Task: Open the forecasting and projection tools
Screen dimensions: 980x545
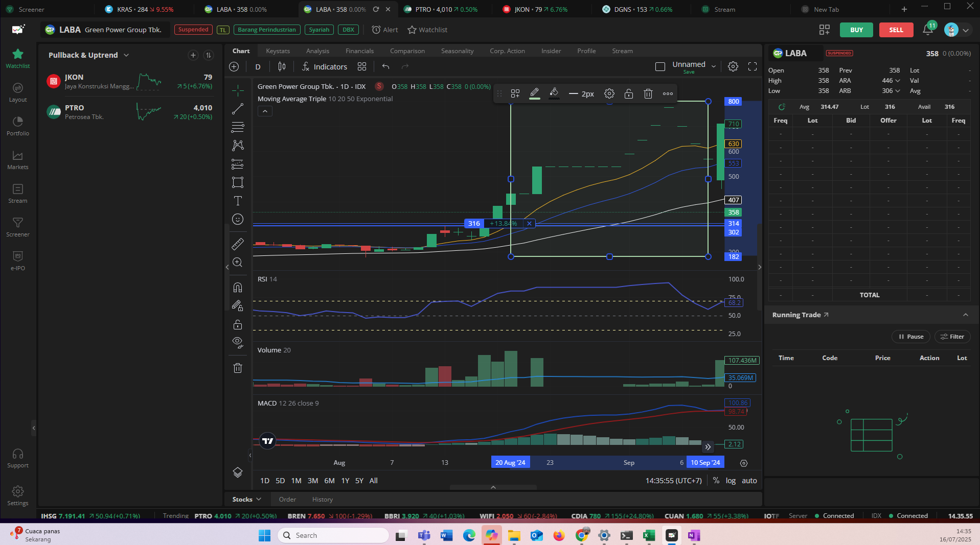Action: (238, 164)
